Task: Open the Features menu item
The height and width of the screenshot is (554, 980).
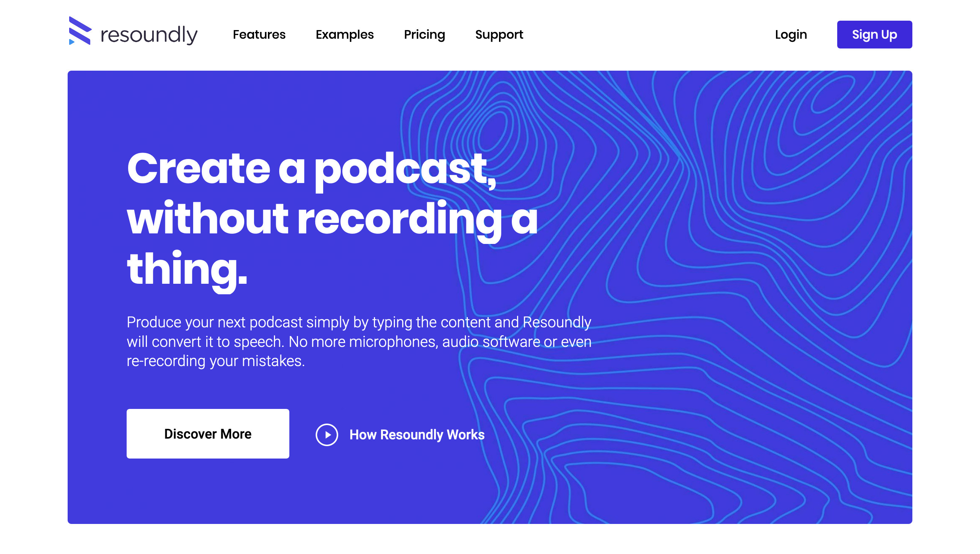Action: tap(259, 35)
